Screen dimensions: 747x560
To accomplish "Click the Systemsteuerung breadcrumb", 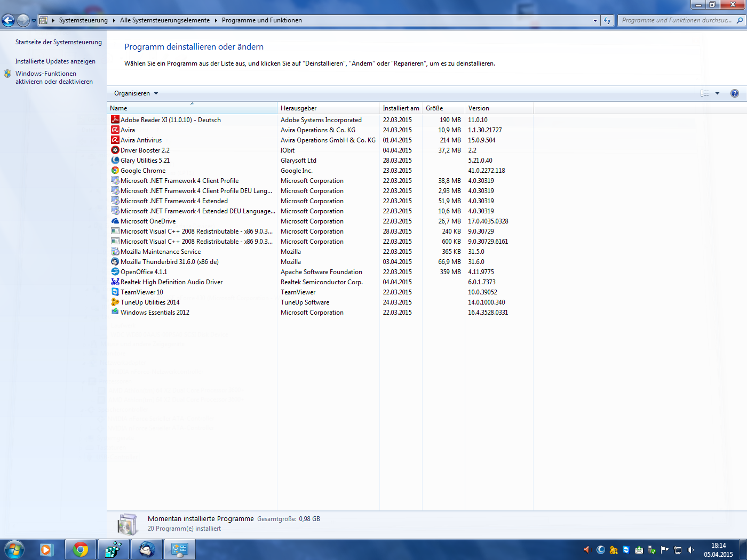I will pyautogui.click(x=83, y=20).
